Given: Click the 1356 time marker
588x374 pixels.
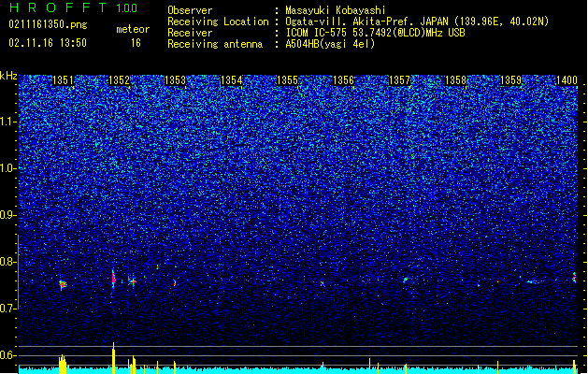Looking at the screenshot, I should tap(343, 80).
